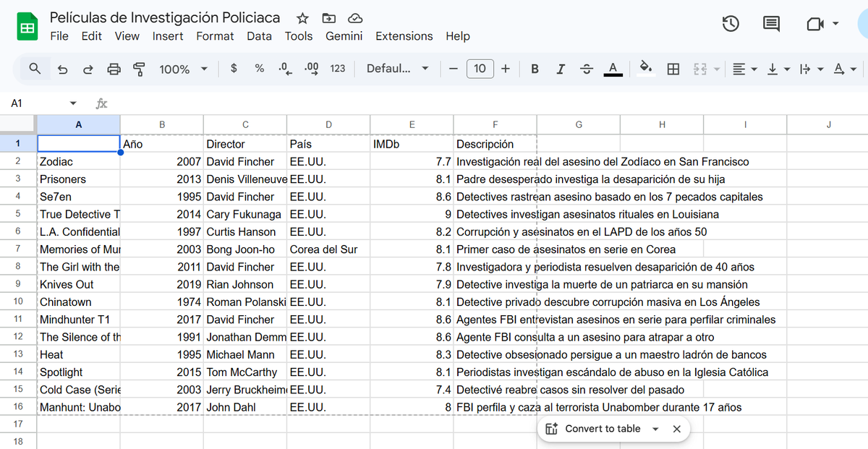Format as currency with dollar icon
The width and height of the screenshot is (868, 449).
coord(234,69)
